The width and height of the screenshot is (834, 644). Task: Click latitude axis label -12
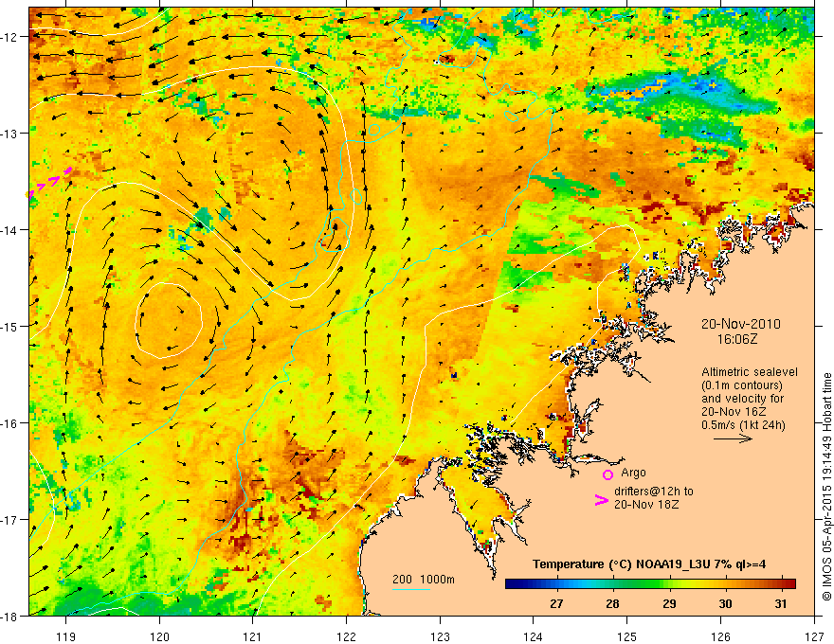pos(9,37)
